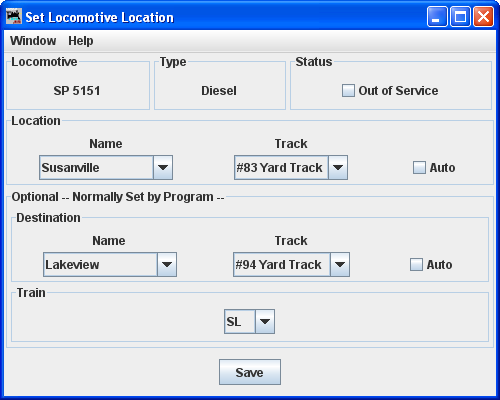Select the Susanville combo box text
This screenshot has width=500, height=400.
click(x=70, y=168)
